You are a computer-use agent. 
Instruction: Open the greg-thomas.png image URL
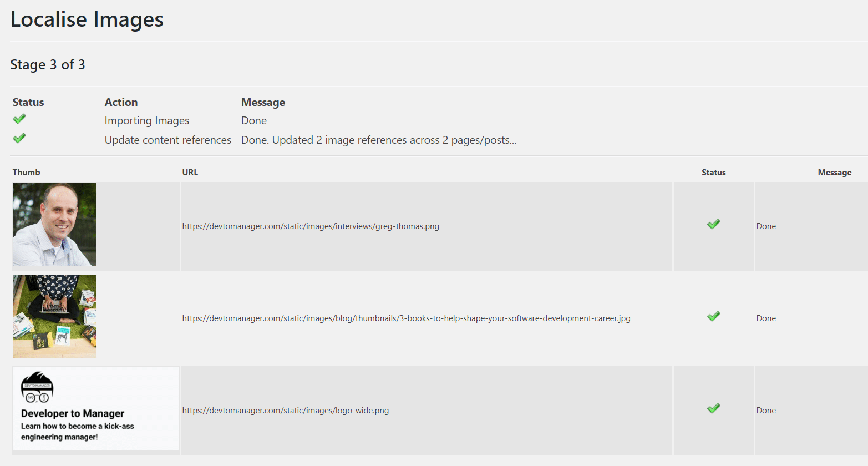pyautogui.click(x=311, y=226)
